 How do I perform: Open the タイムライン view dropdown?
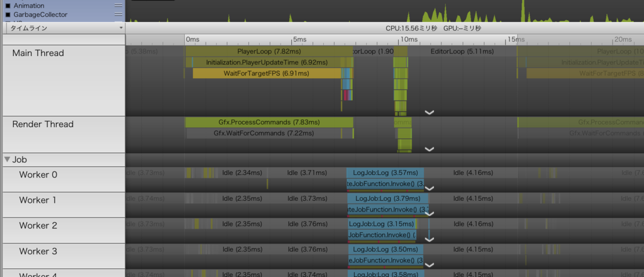tap(64, 28)
